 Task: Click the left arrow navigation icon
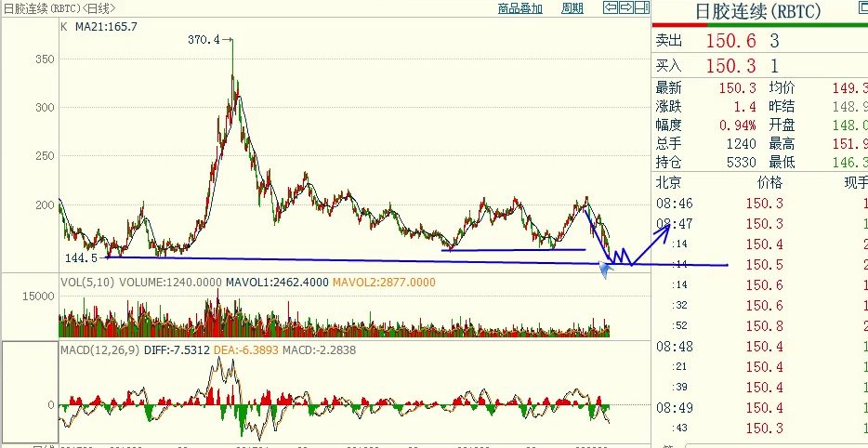(610, 7)
